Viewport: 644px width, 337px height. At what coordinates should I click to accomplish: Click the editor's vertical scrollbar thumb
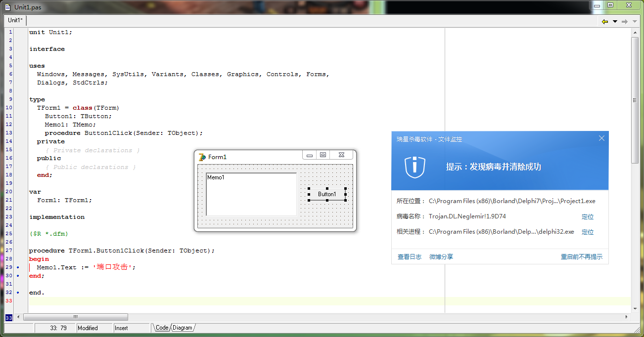635,100
